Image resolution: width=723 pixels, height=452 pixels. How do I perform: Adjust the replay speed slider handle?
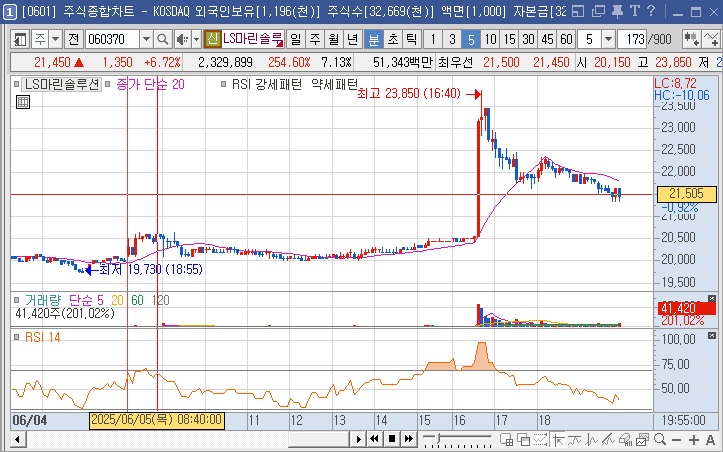[x=438, y=437]
